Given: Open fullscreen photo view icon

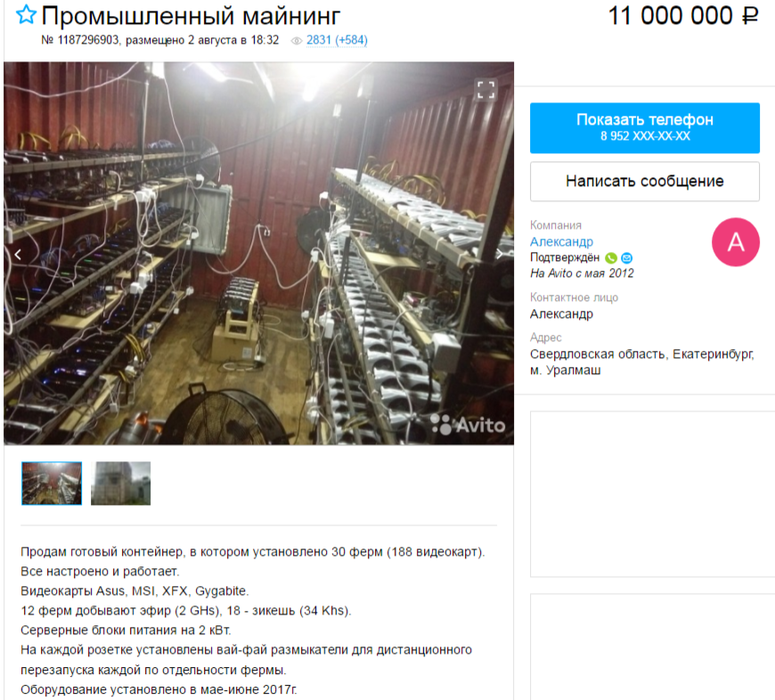Looking at the screenshot, I should coord(485,89).
